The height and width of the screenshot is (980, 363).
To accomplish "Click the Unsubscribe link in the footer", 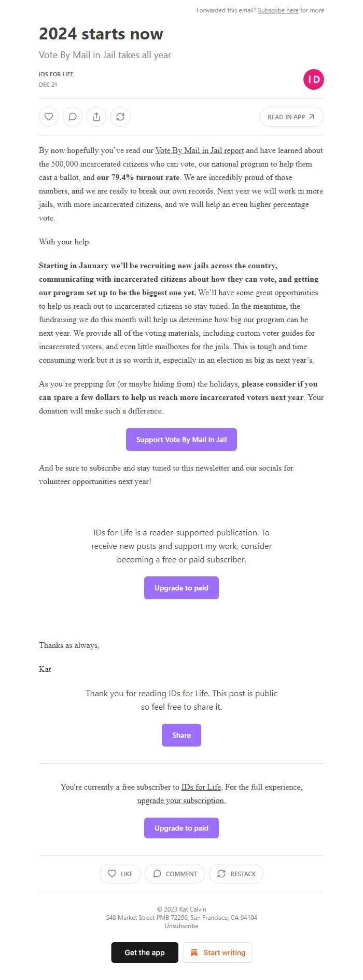I will point(181,926).
